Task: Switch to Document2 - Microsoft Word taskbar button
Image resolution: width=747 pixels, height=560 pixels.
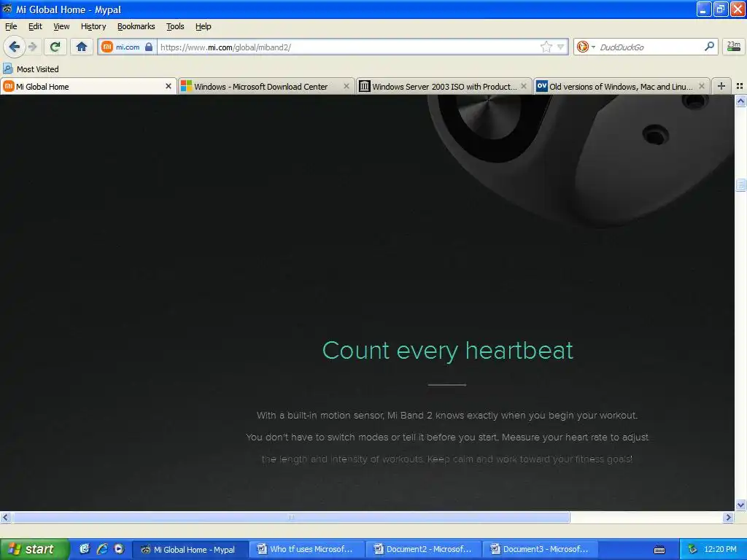Action: 425,549
